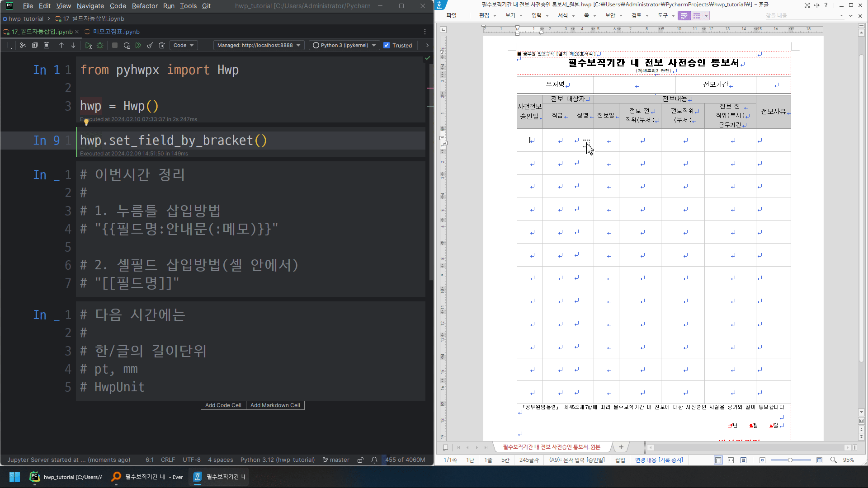Open the Managed localhost:8888 server dropdown
Image resolution: width=868 pixels, height=488 pixels.
pos(259,45)
